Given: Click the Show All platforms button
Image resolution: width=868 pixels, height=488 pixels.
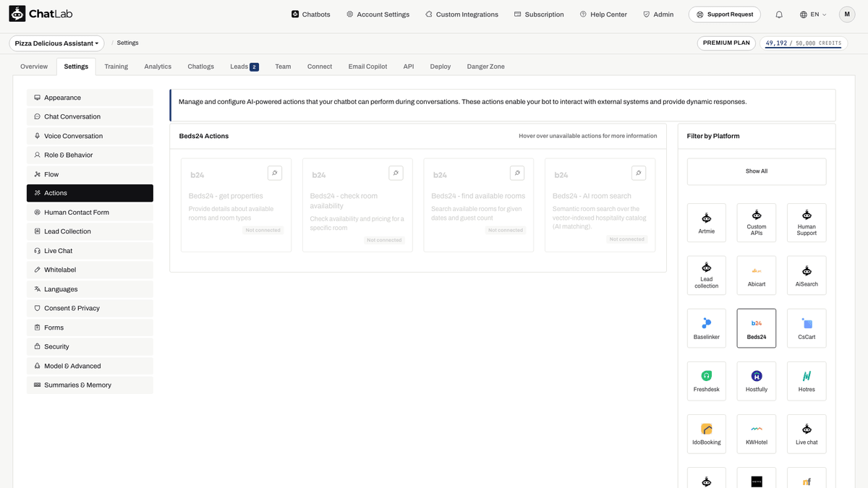Looking at the screenshot, I should point(757,171).
